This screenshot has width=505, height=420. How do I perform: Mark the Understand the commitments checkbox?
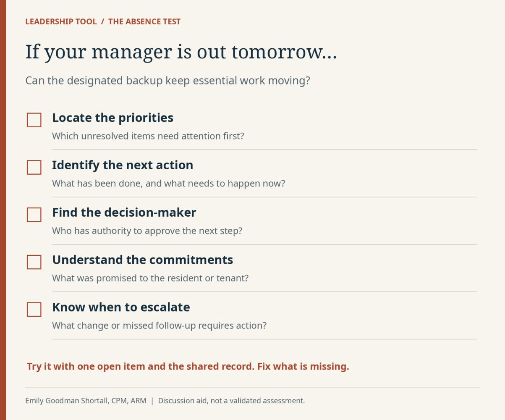pos(34,262)
